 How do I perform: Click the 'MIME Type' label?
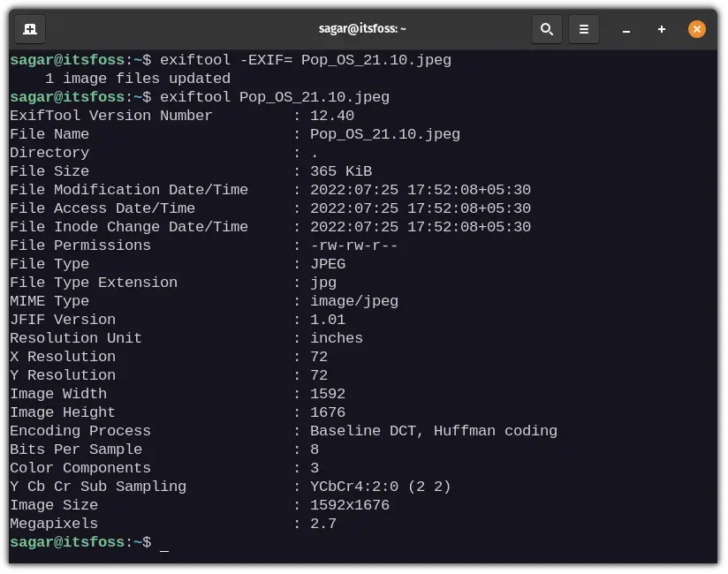[x=49, y=302]
